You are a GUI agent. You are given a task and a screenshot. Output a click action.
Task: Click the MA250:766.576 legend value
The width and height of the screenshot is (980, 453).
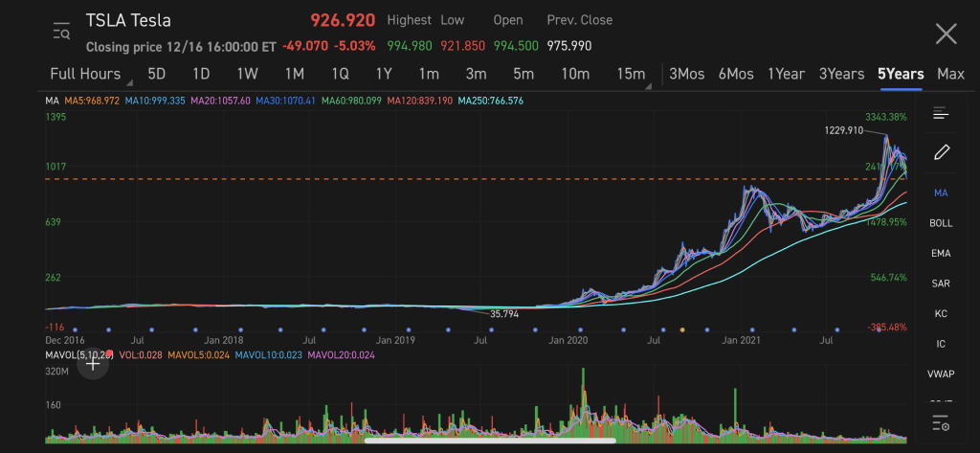(x=491, y=101)
